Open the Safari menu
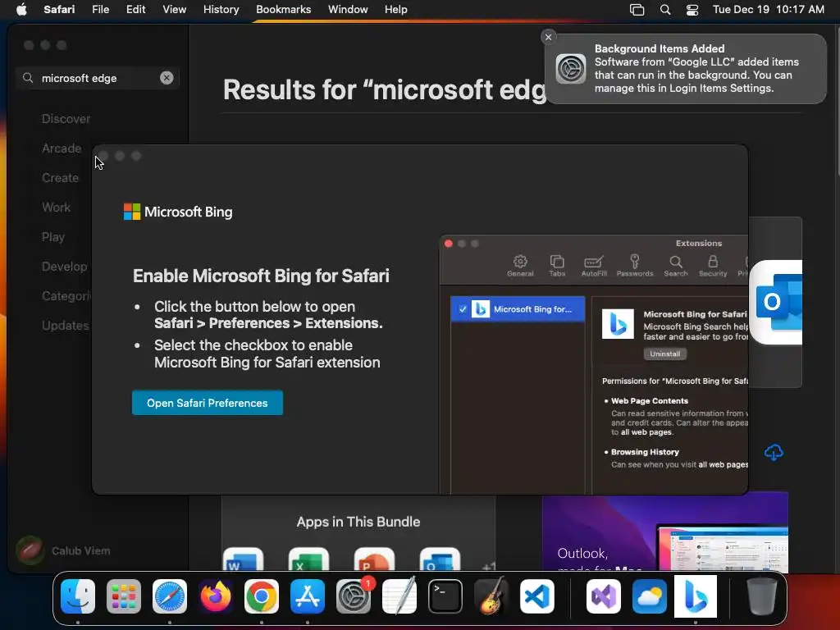This screenshot has height=630, width=840. point(59,10)
